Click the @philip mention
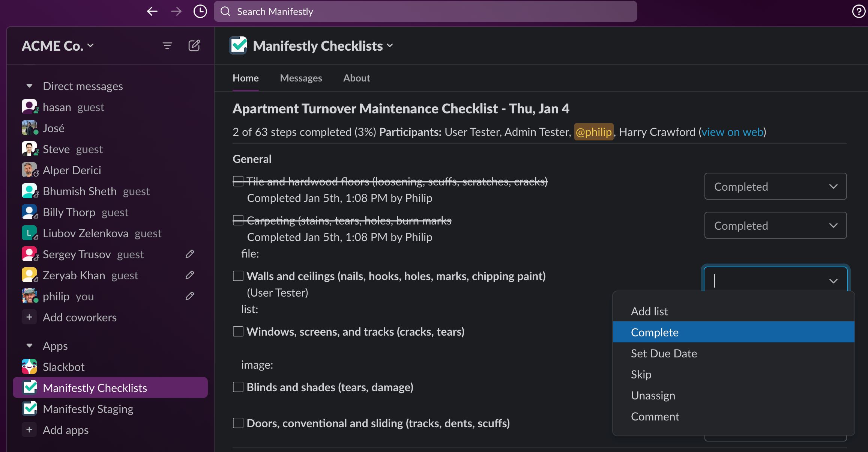This screenshot has height=452, width=868. (x=593, y=132)
